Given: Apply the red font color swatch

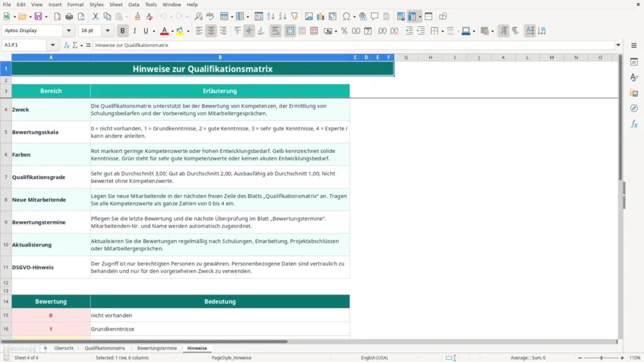Looking at the screenshot, I should (x=164, y=31).
